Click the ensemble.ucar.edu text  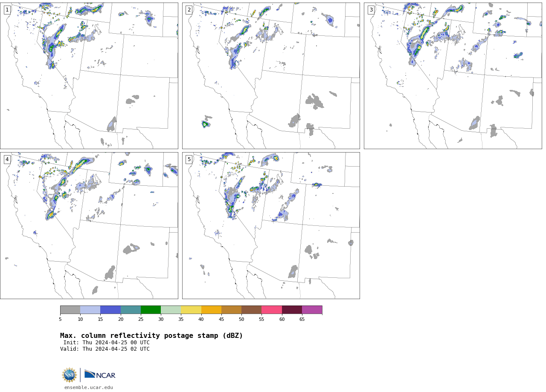pyautogui.click(x=89, y=387)
